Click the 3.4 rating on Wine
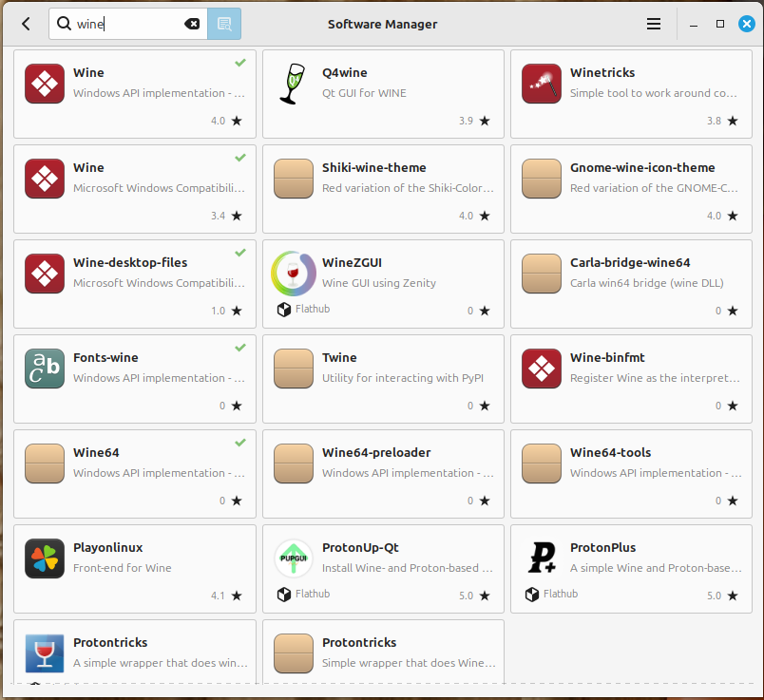Image resolution: width=764 pixels, height=700 pixels. click(x=218, y=216)
